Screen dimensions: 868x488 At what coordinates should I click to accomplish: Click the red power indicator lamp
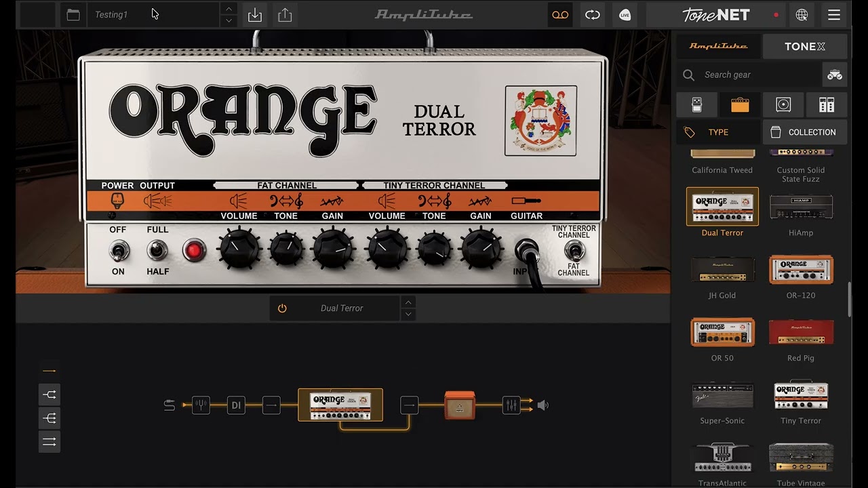194,251
